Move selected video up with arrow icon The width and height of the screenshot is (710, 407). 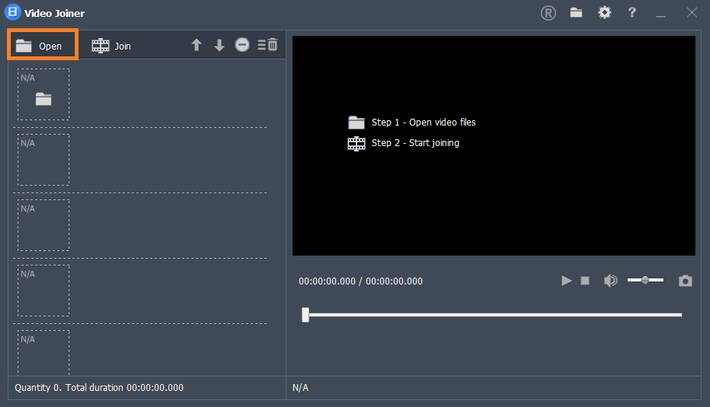click(196, 45)
